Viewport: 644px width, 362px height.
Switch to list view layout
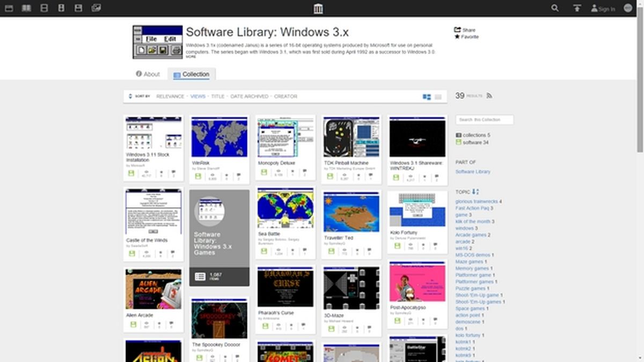tap(438, 96)
